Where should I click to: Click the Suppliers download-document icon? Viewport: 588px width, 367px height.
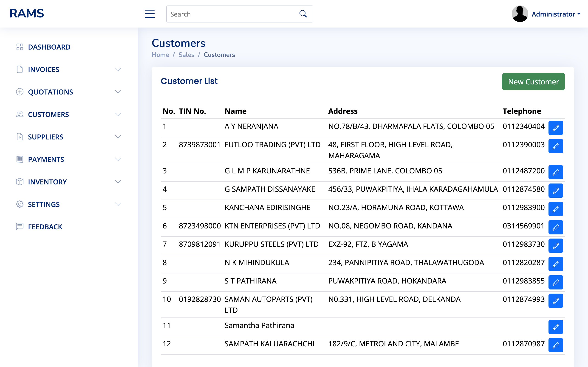[x=20, y=137]
